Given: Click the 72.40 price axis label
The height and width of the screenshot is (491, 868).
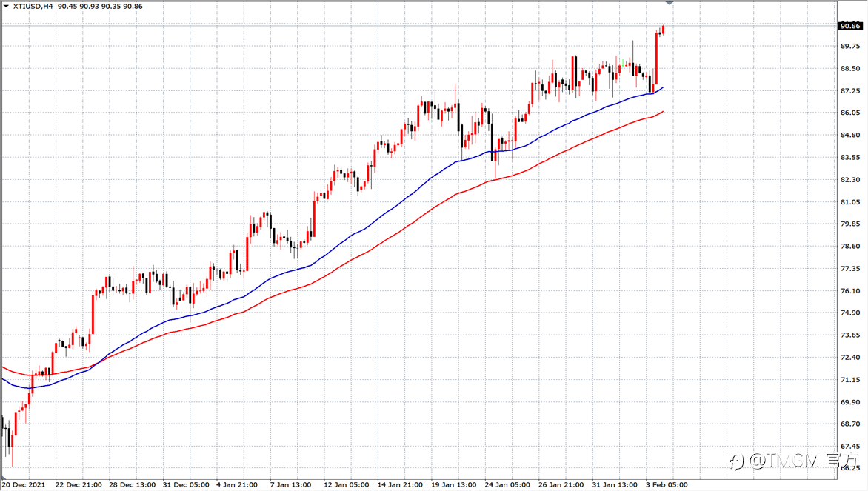Looking at the screenshot, I should coord(850,358).
